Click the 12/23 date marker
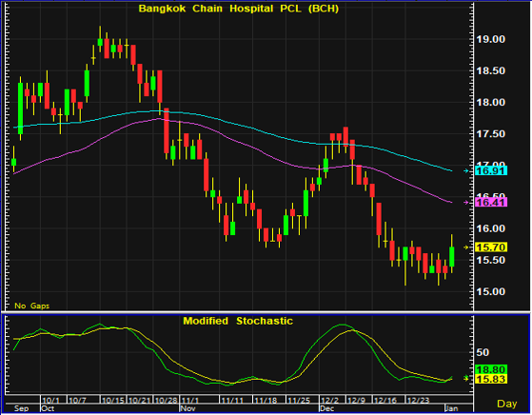This screenshot has width=532, height=415. pos(419,401)
